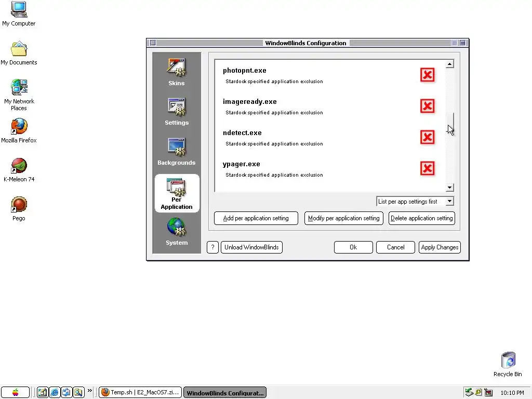The height and width of the screenshot is (399, 532).
Task: Select the Recycle Bin icon
Action: [508, 364]
